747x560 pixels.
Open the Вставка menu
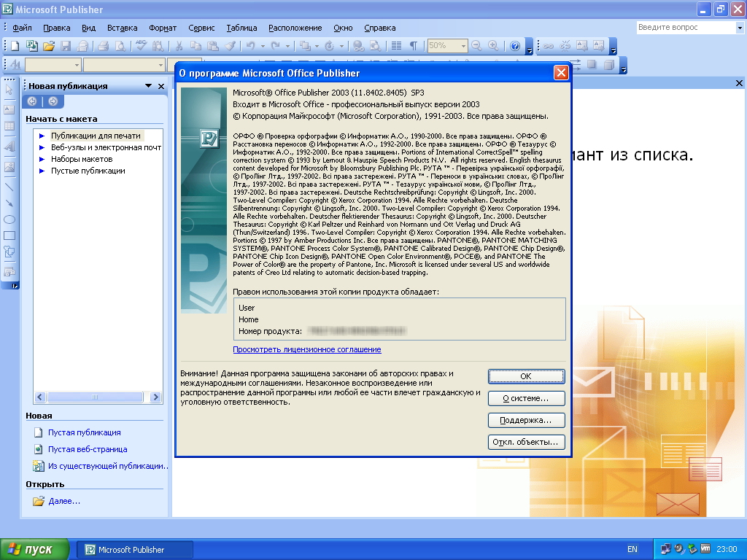[122, 28]
